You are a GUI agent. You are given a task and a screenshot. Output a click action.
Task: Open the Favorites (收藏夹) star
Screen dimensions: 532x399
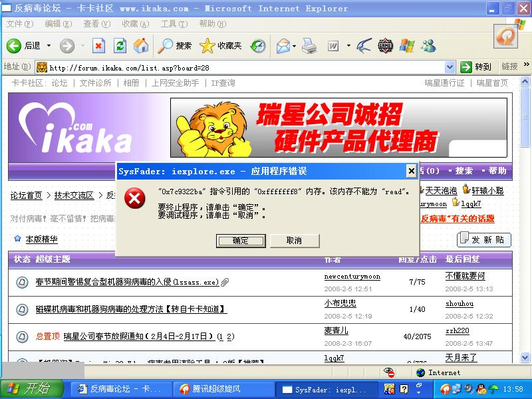click(x=221, y=45)
